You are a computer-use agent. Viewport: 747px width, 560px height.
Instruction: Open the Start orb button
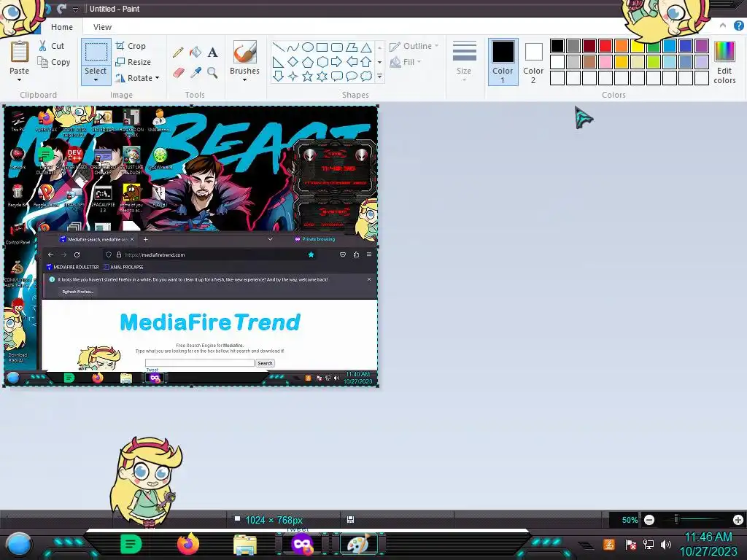[18, 545]
